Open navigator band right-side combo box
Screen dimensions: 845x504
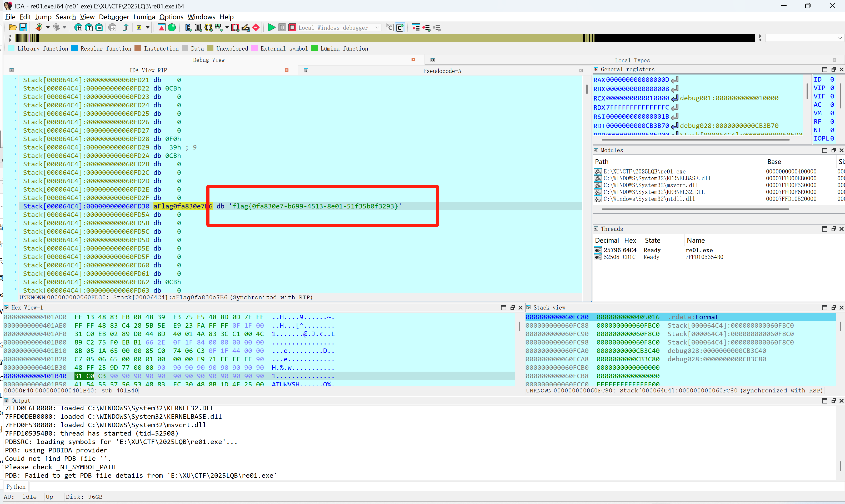coord(804,38)
